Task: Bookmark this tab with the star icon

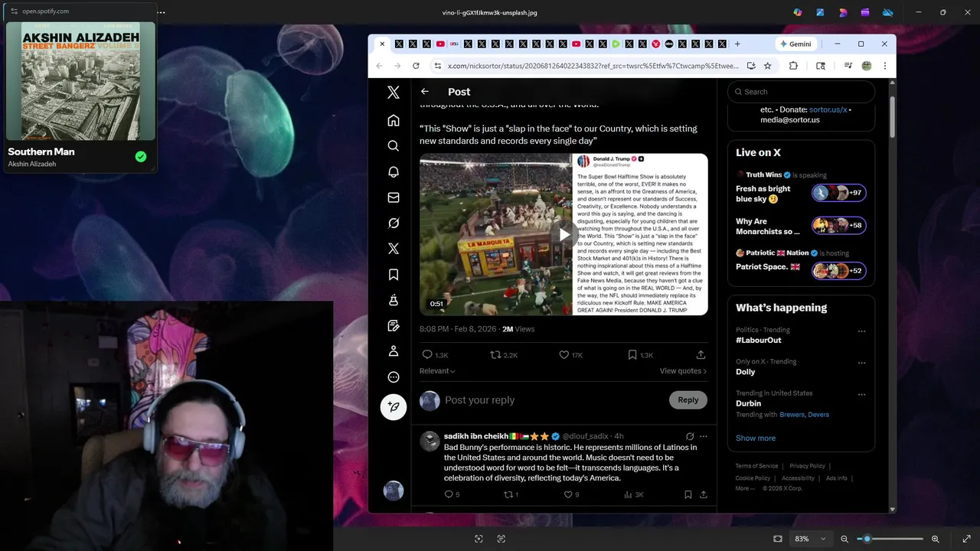Action: [x=767, y=66]
